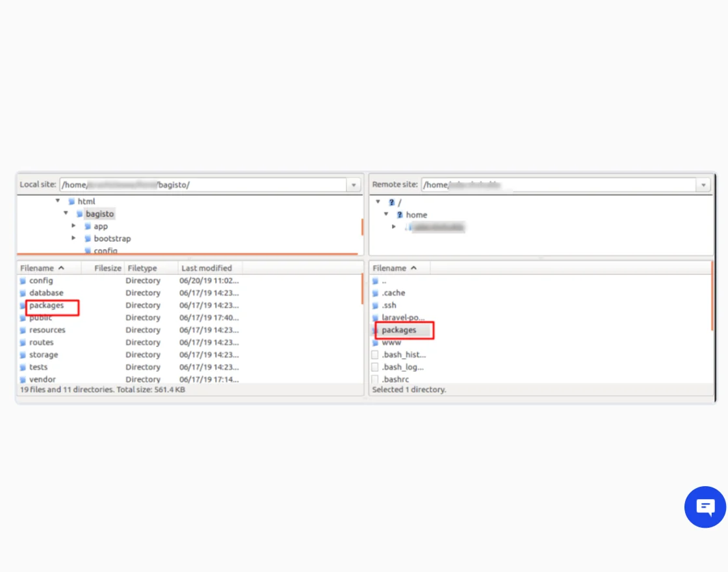This screenshot has height=572, width=728.
Task: Select the app folder in local tree
Action: pyautogui.click(x=101, y=227)
